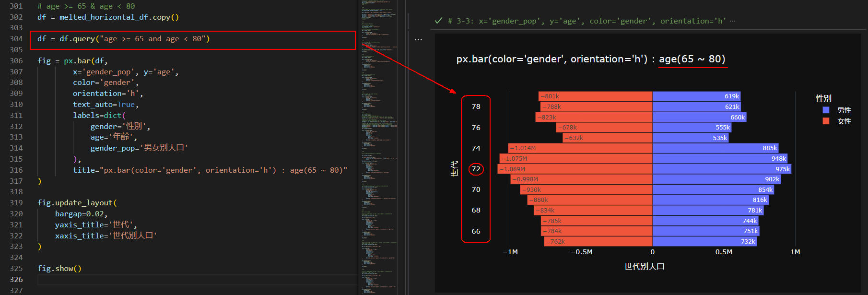Click the blue bar labeled 975k
868x295 pixels.
point(722,169)
